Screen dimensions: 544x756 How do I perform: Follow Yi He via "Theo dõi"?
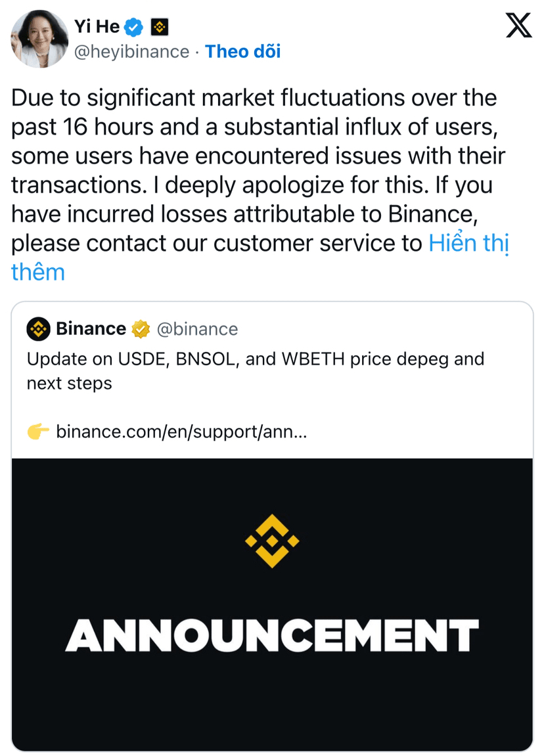coord(242,52)
